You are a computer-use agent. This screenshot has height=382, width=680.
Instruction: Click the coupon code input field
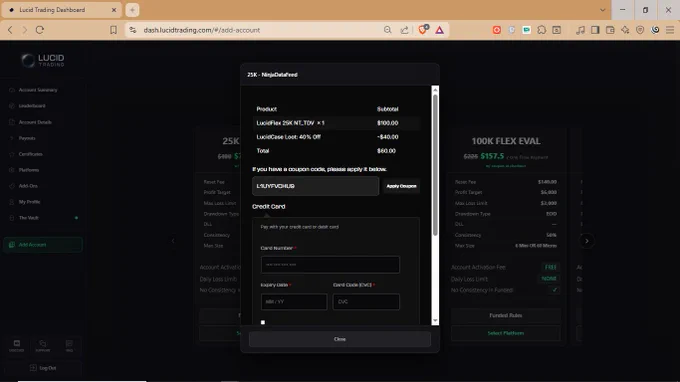(315, 186)
